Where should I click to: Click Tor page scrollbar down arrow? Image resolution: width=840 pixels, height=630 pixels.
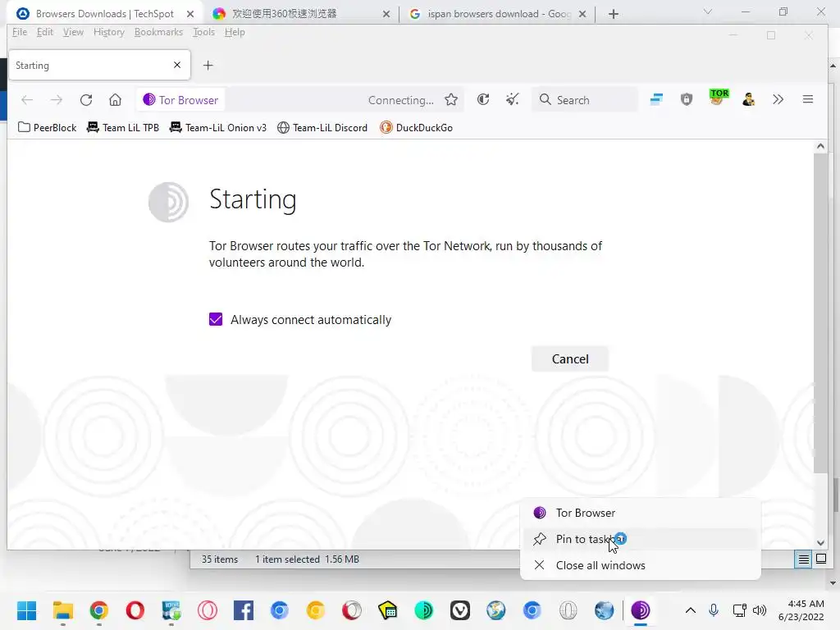coord(820,543)
